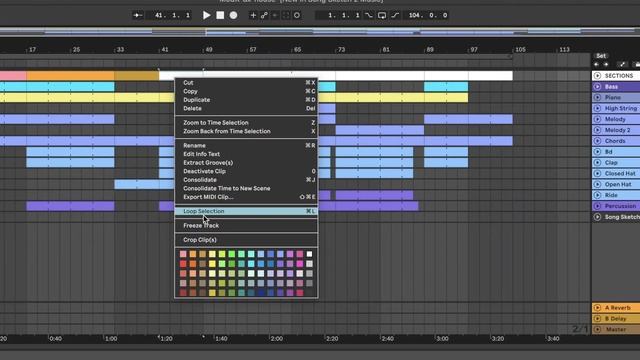
Task: Pick the magenta swatch in the second row
Action: (x=300, y=264)
